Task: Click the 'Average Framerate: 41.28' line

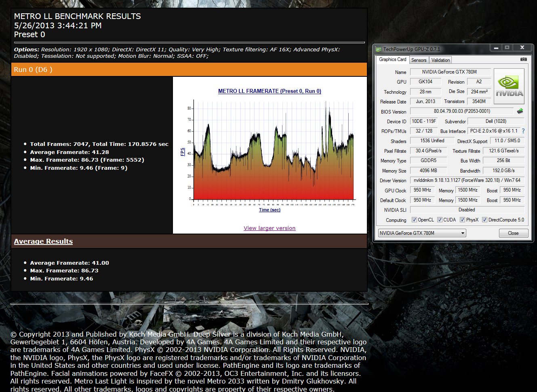Action: [x=69, y=152]
